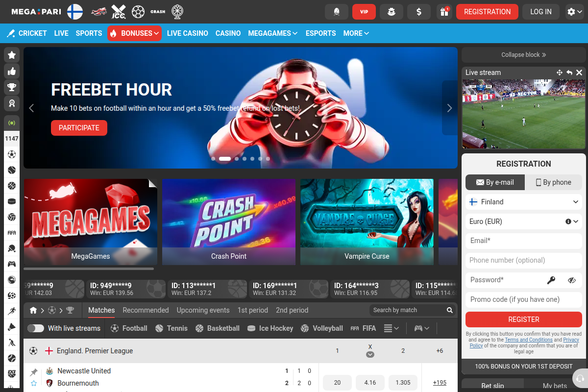Click the Finland flag language selector

(x=75, y=11)
